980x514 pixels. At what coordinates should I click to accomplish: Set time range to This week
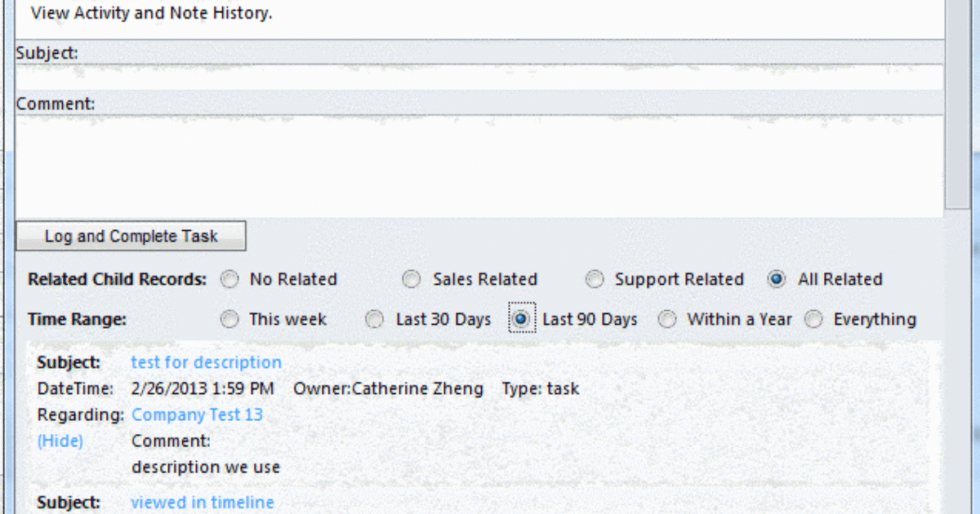[x=229, y=319]
